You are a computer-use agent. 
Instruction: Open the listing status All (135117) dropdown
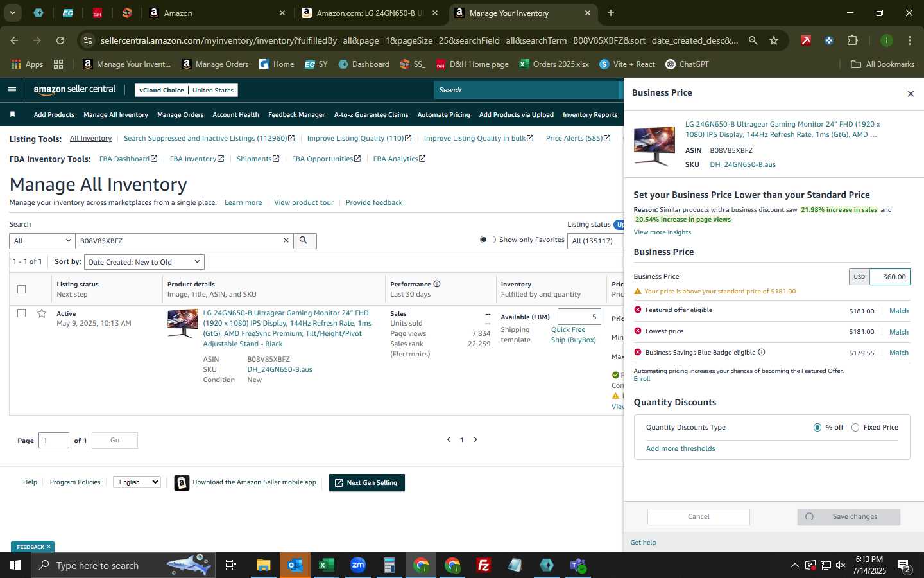click(x=595, y=241)
